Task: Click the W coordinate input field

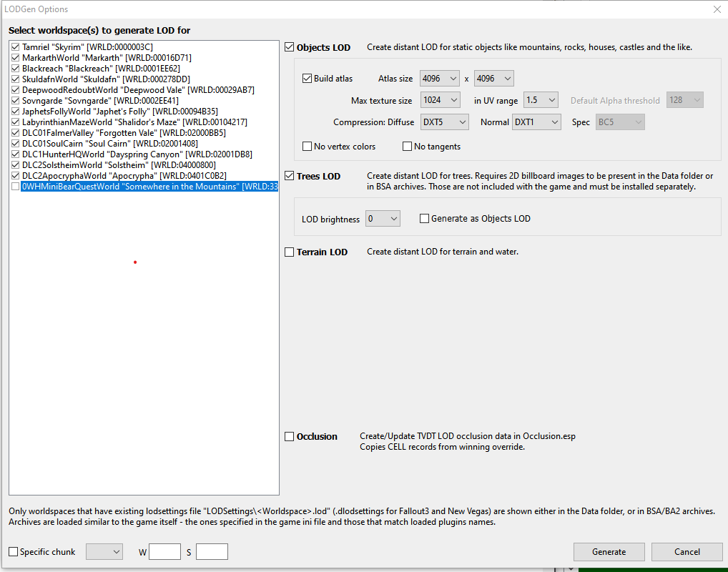Action: tap(164, 551)
